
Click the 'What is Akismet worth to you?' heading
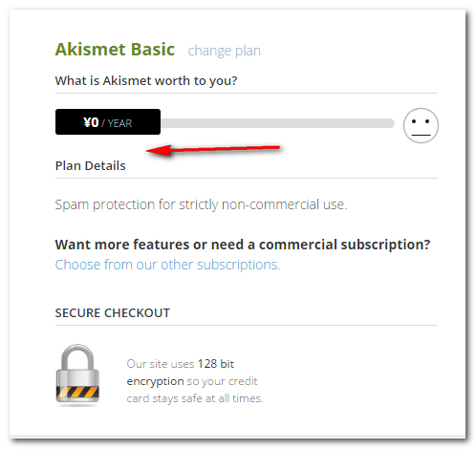point(146,81)
